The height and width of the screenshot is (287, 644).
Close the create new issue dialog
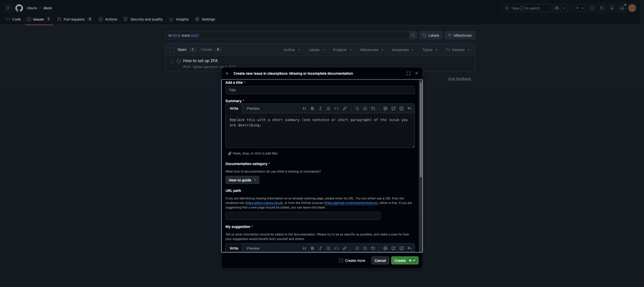coord(417,74)
